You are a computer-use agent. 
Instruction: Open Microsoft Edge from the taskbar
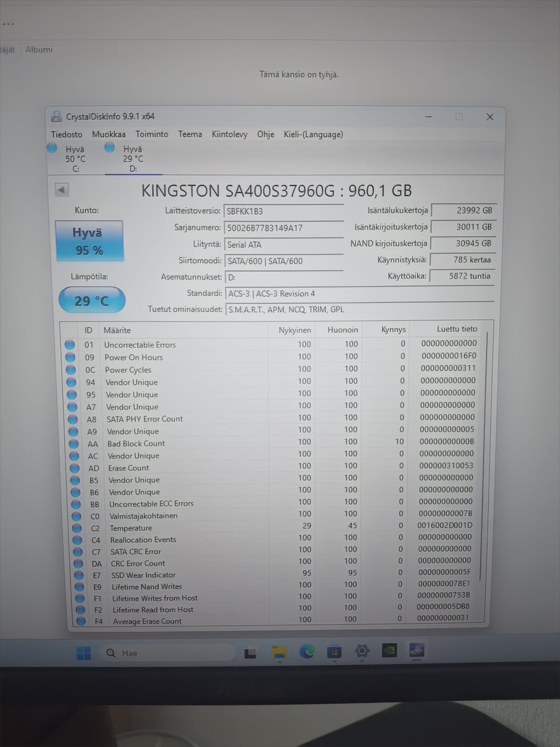307,652
